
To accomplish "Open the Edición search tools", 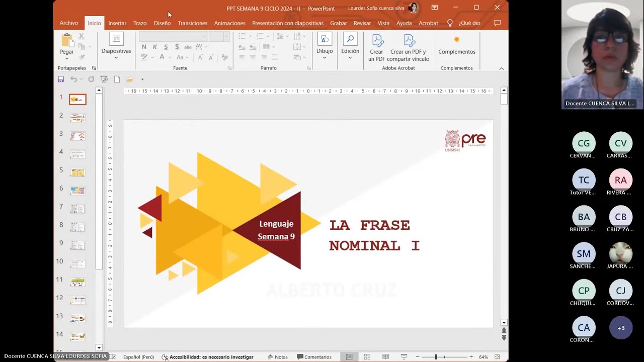I will (x=350, y=46).
